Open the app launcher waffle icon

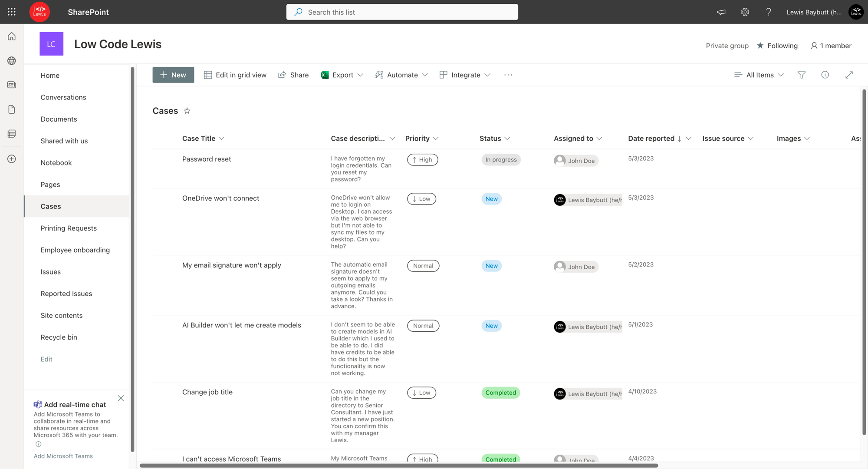(x=12, y=12)
